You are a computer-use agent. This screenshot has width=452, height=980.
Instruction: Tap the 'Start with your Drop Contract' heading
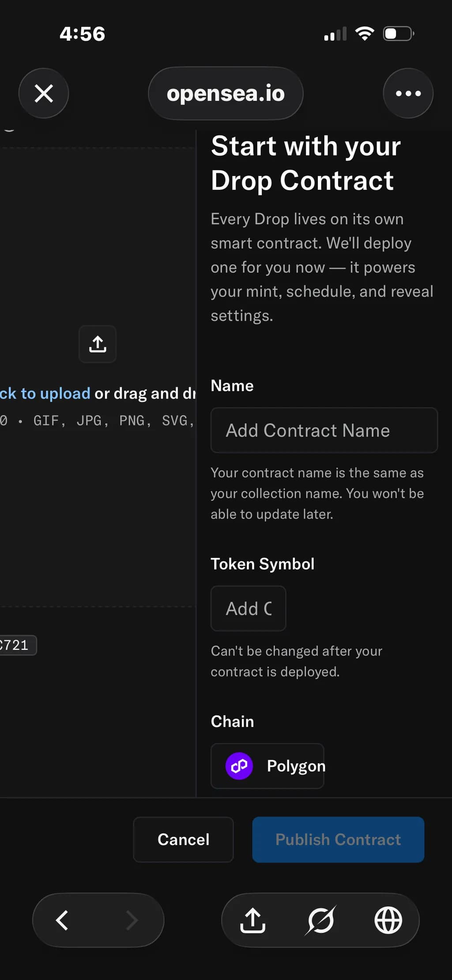coord(306,163)
